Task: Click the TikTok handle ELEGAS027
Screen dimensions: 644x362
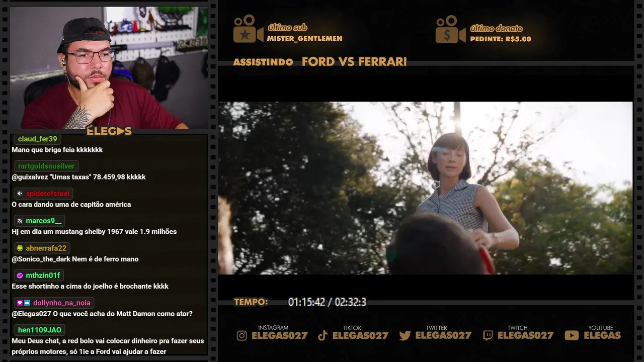Action: pos(361,335)
